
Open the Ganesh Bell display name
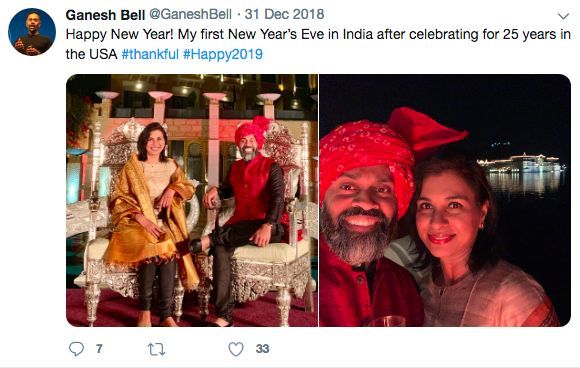105,15
